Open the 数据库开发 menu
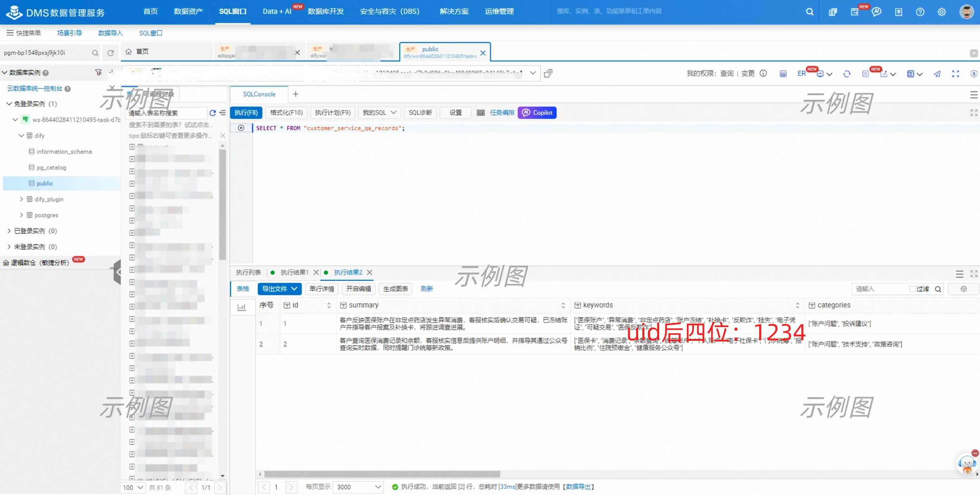 click(x=325, y=11)
